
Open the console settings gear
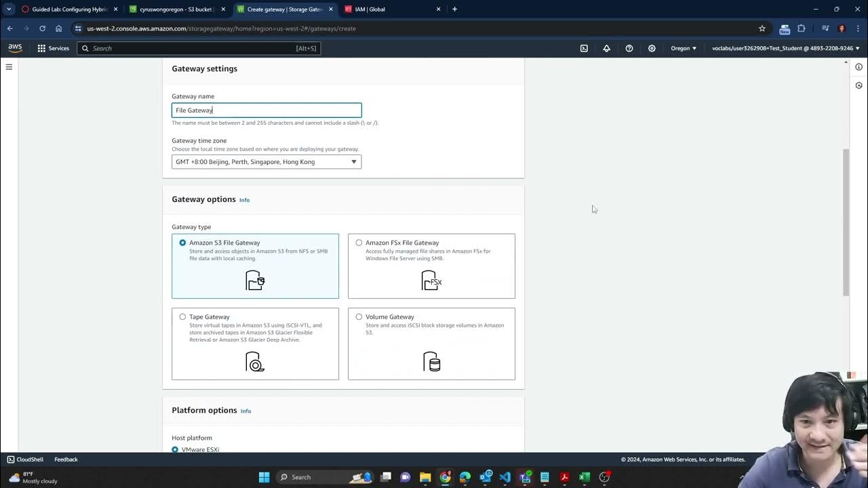click(x=652, y=48)
